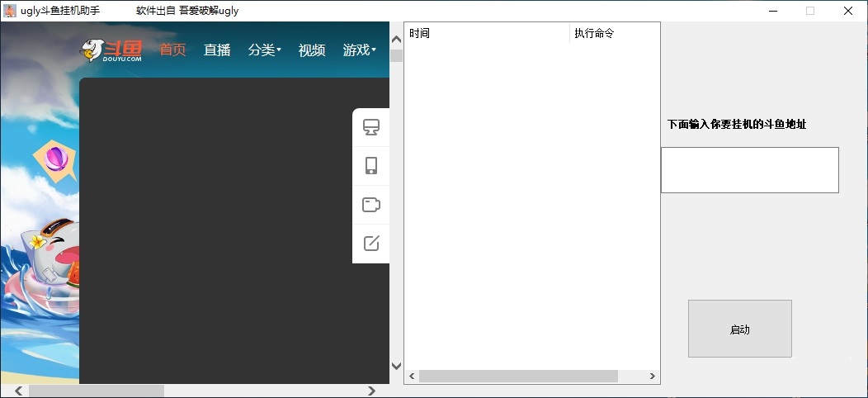The width and height of the screenshot is (868, 398).
Task: Click browser vertical scrollbar up arrow
Action: pos(396,40)
